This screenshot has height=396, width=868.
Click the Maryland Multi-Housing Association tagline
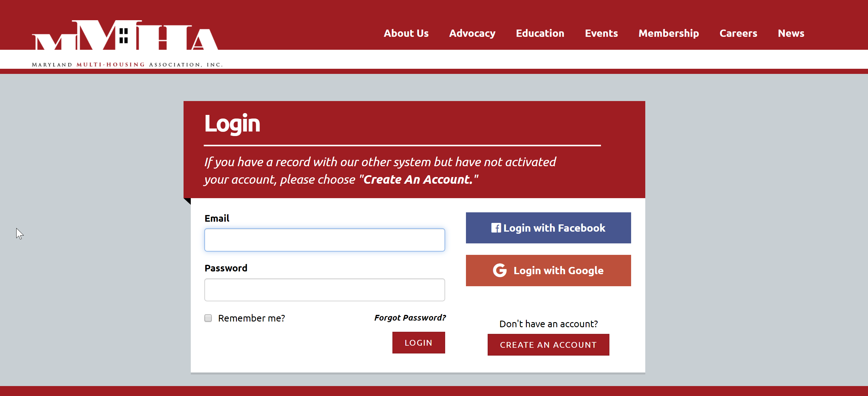[127, 65]
